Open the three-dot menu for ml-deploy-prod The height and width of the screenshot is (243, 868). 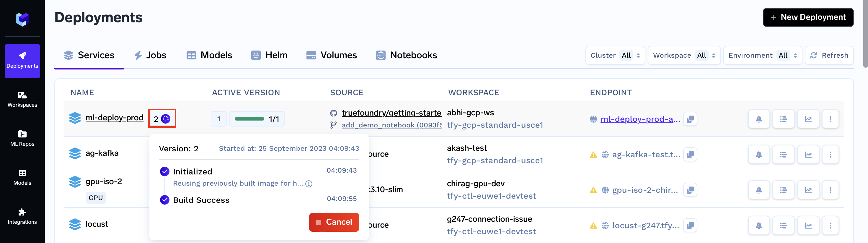830,119
